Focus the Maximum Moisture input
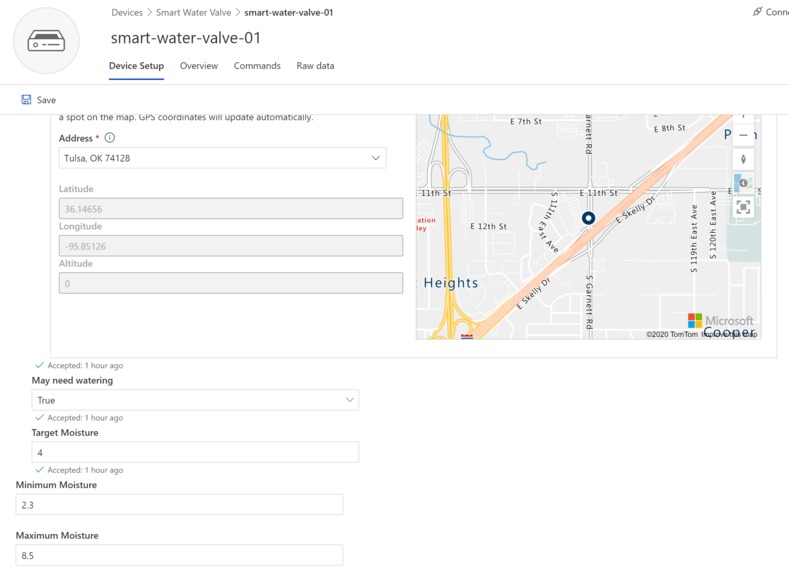789x573 pixels. 179,555
